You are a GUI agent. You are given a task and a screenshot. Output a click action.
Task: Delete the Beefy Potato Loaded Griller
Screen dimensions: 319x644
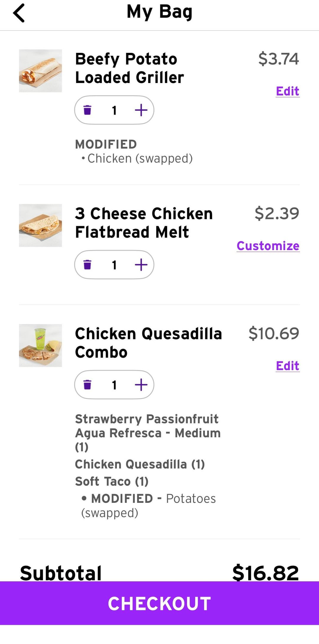point(87,110)
